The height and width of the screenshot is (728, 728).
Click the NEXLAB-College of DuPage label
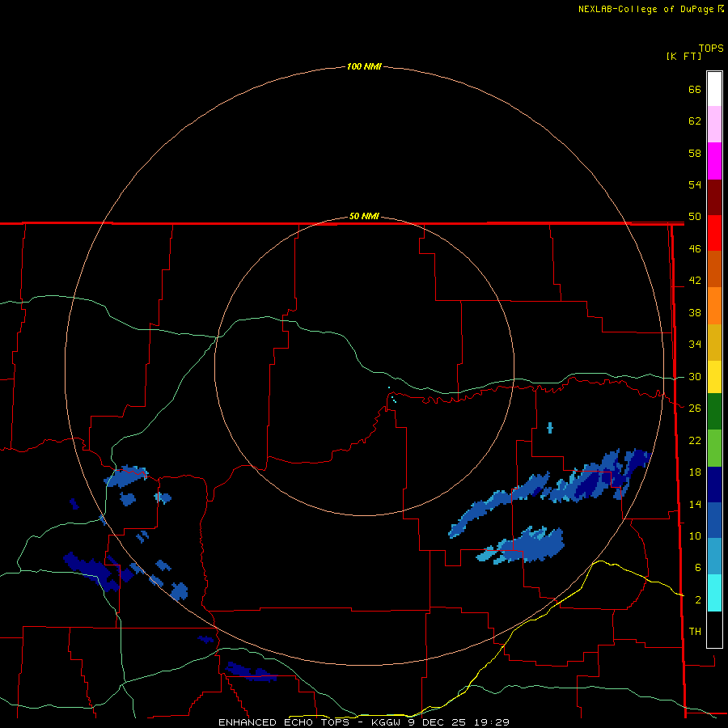[651, 9]
